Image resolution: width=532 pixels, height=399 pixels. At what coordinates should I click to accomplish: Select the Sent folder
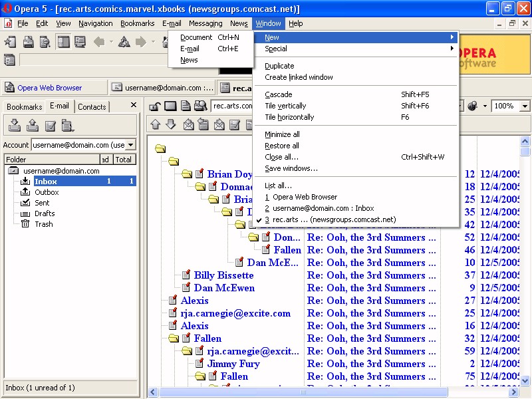coord(42,203)
